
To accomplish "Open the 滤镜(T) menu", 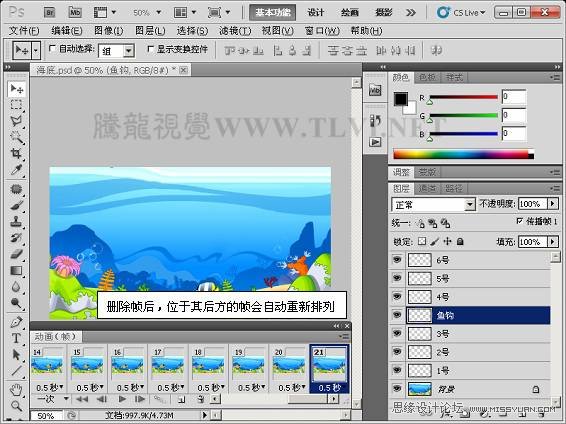I will click(x=235, y=31).
